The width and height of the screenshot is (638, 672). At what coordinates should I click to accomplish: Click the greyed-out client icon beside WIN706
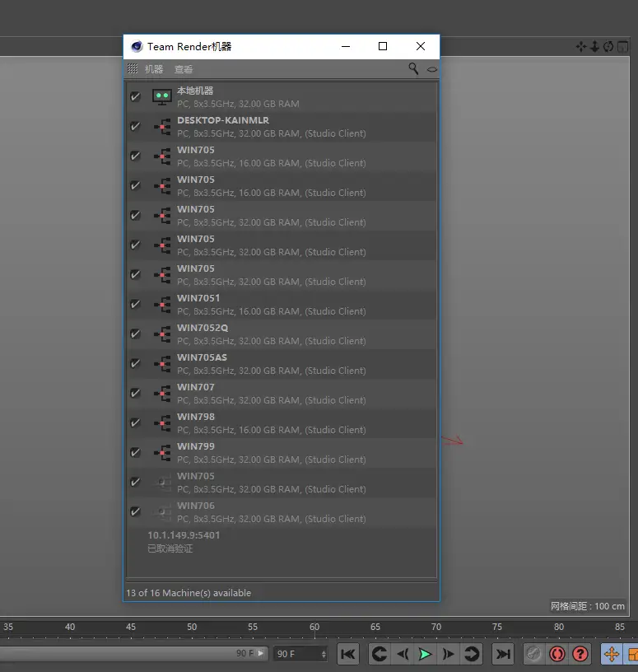[x=162, y=511]
